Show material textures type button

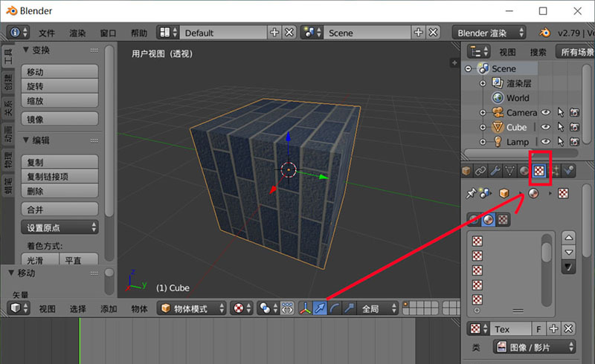(489, 220)
